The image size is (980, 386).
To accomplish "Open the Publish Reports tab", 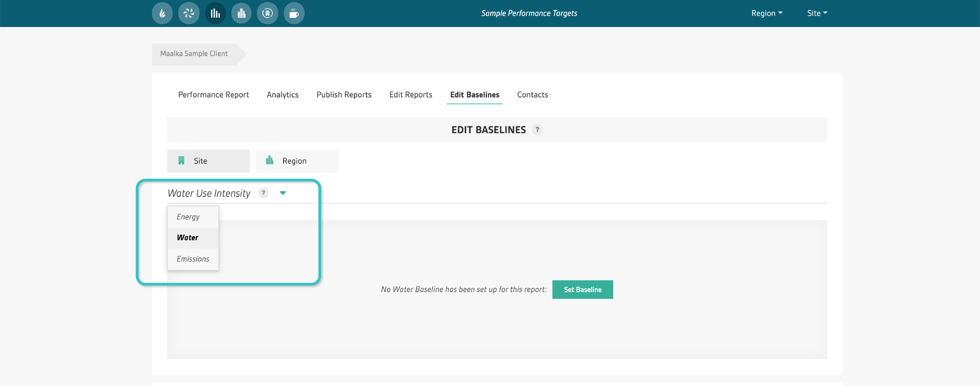I will coord(344,95).
